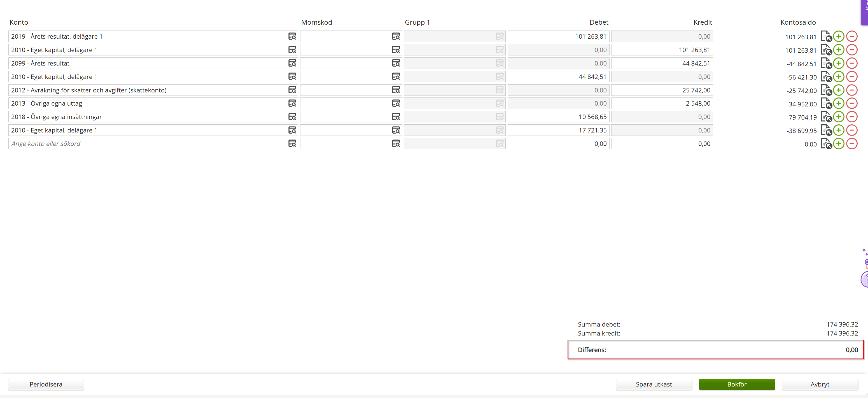Click the purple help bubble at right edge
The image size is (868, 398).
865,279
